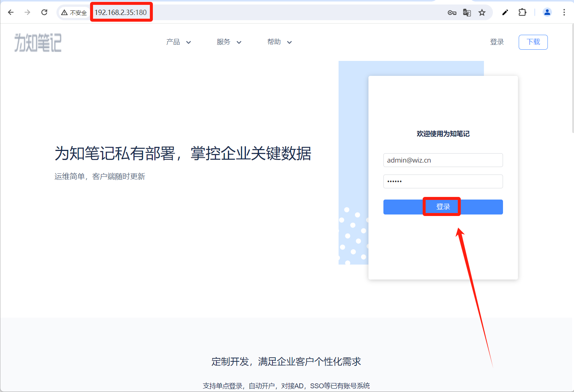
Task: Focus the password input field
Action: coord(443,182)
